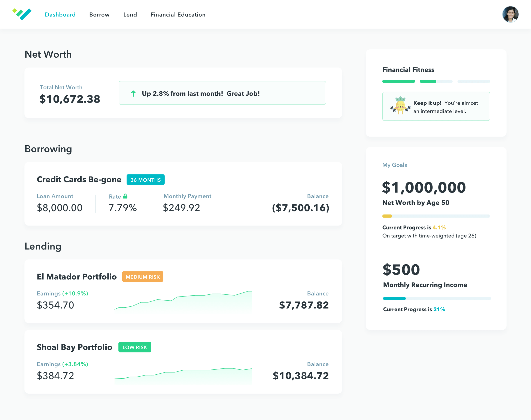Toggle the LOW RISK badge on Shoal Bay
This screenshot has height=420, width=531.
pos(134,347)
